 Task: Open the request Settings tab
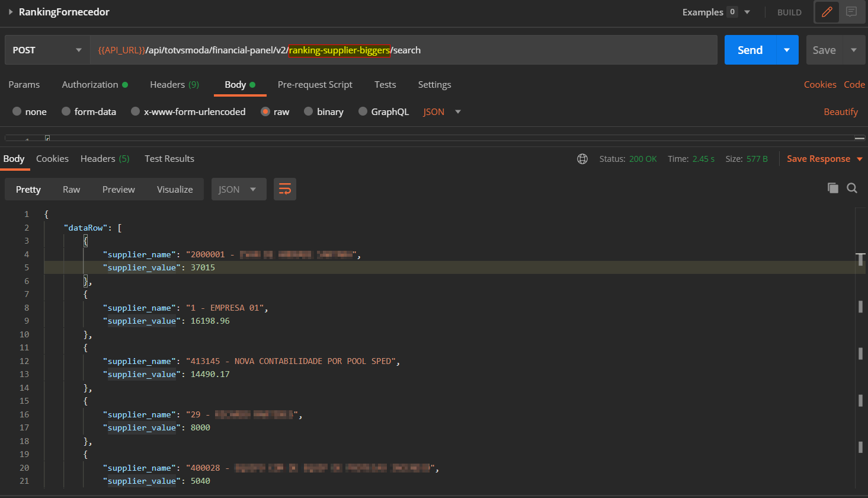click(x=435, y=85)
